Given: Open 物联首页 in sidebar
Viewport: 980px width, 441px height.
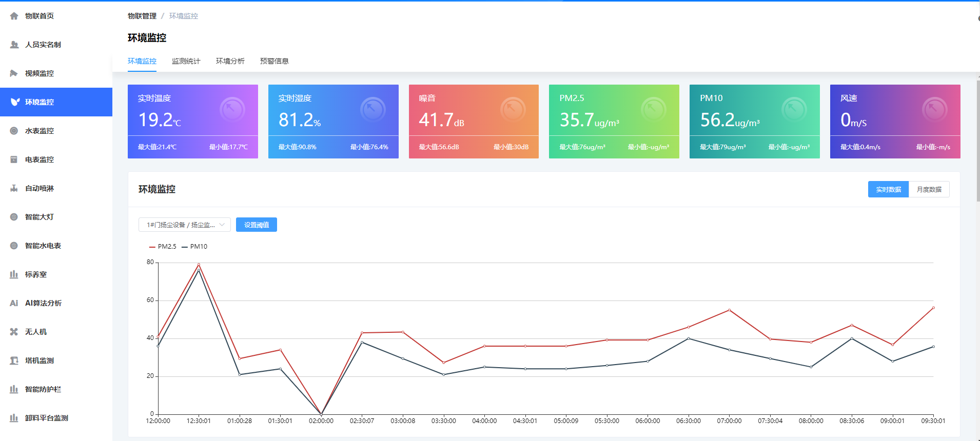Looking at the screenshot, I should (x=56, y=16).
